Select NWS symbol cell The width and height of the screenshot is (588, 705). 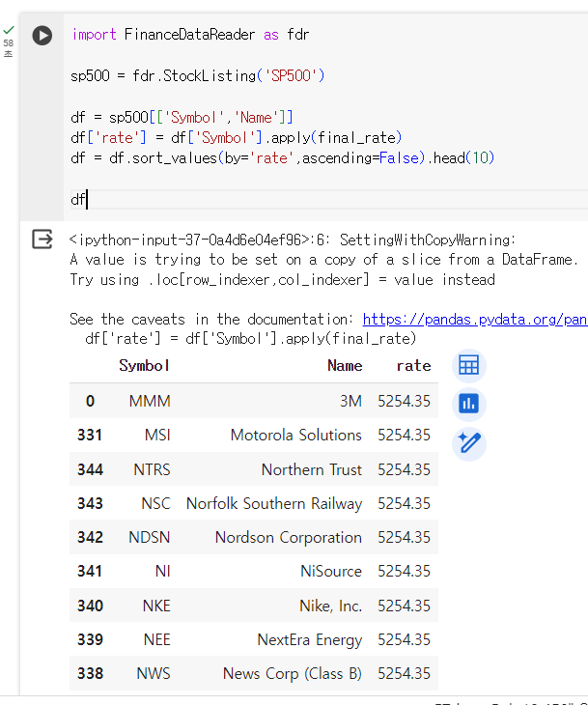[x=154, y=674]
